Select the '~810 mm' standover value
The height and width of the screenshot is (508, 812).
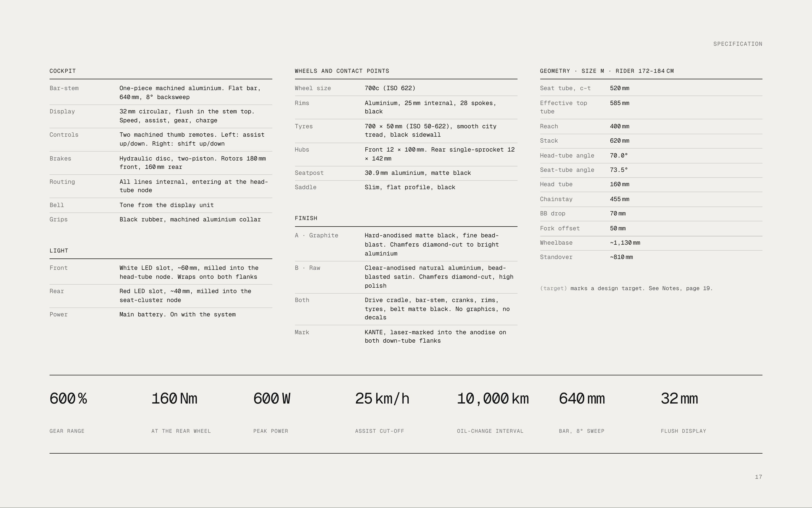click(621, 257)
